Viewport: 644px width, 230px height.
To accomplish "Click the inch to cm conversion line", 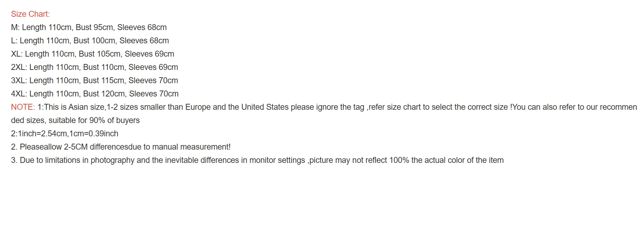I will coord(65,134).
